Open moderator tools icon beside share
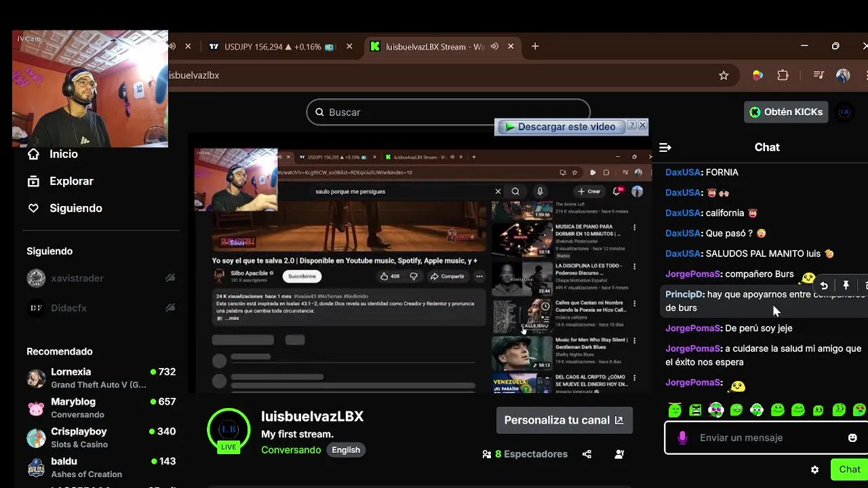 click(x=619, y=454)
